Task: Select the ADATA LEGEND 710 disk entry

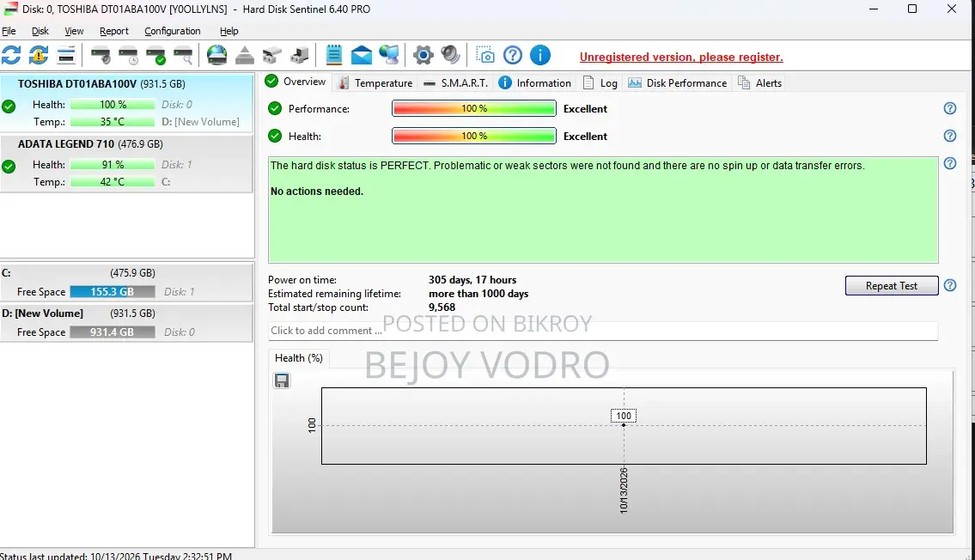Action: (x=127, y=163)
